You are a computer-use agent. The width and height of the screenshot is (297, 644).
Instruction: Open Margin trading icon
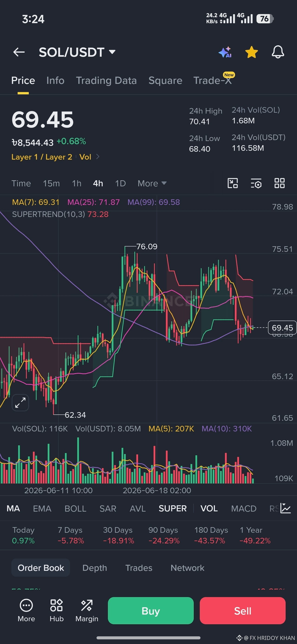coord(87,611)
